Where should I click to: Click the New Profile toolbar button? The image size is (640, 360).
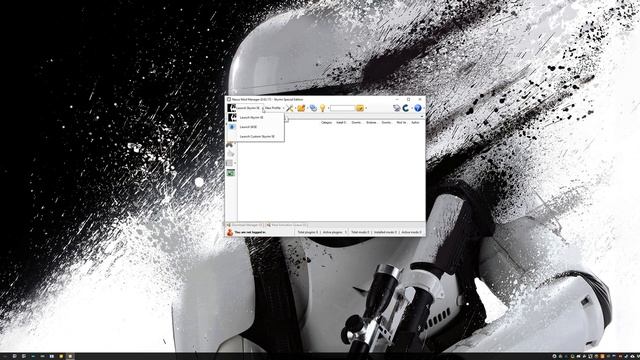tap(273, 108)
